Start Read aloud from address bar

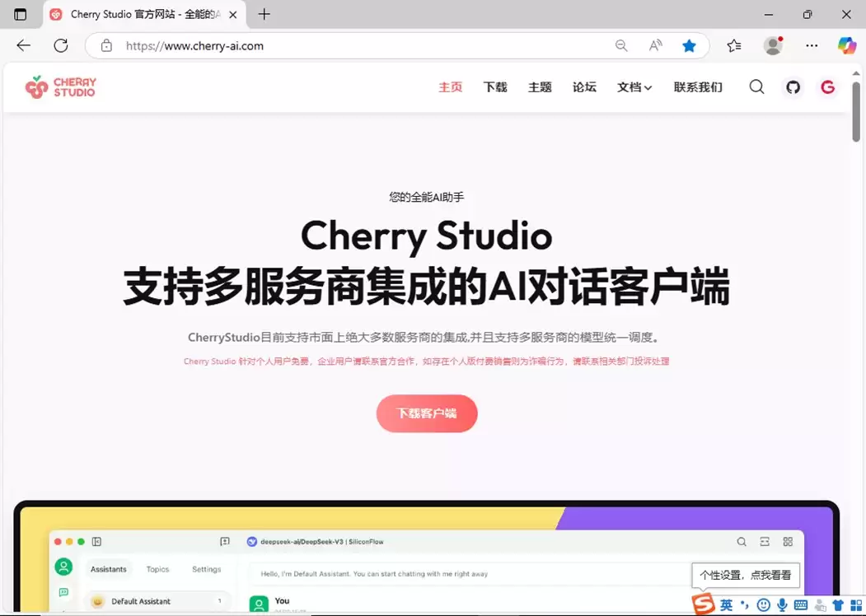tap(656, 46)
